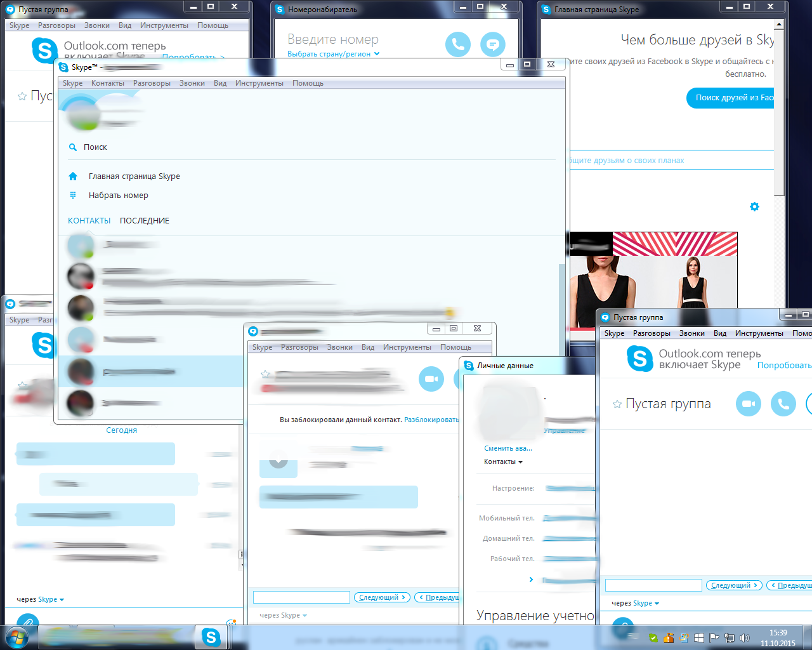Expand Контакты dropdown in Личные данные
This screenshot has height=650, width=812.
503,461
